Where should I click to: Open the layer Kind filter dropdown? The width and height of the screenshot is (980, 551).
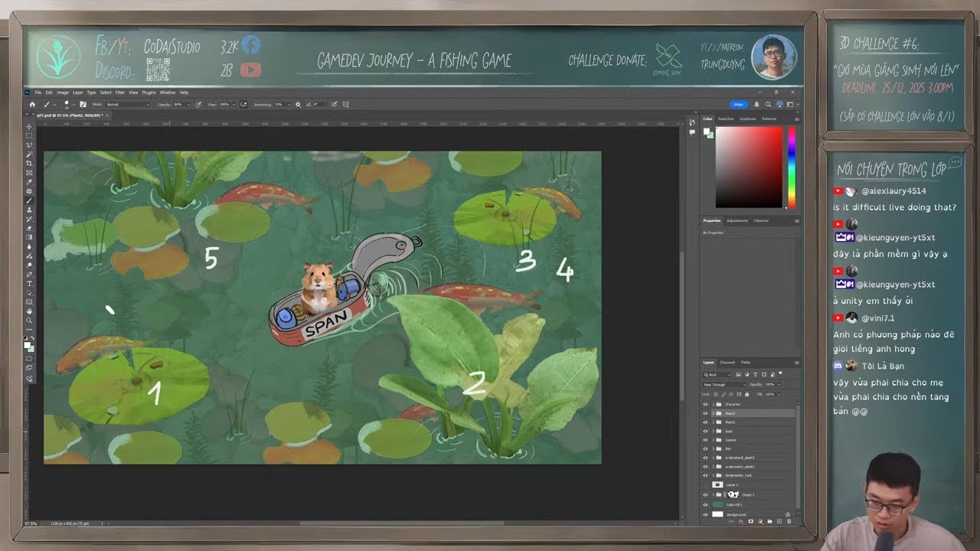717,375
